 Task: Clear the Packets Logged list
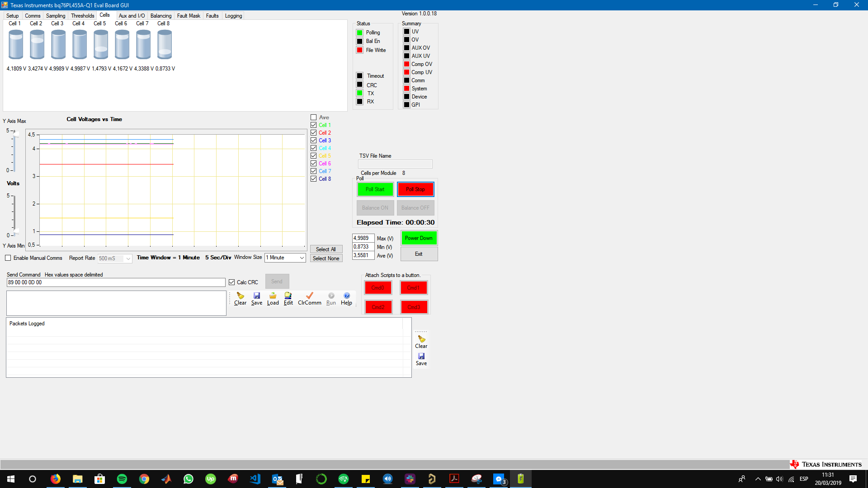pyautogui.click(x=421, y=342)
